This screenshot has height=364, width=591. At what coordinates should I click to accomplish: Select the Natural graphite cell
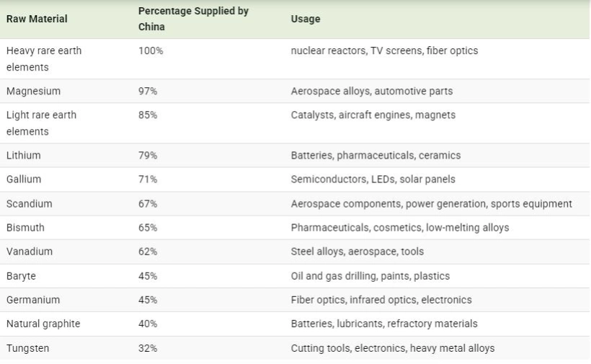click(x=43, y=324)
